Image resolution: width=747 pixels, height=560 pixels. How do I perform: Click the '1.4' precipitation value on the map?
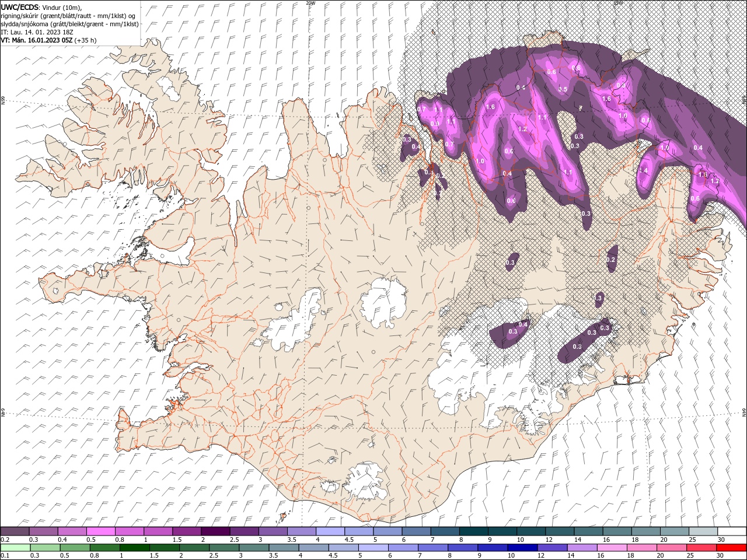pyautogui.click(x=644, y=170)
